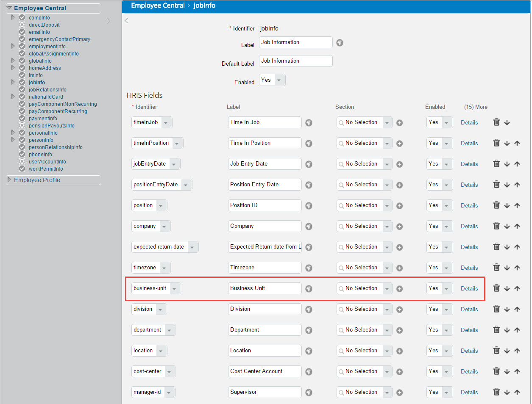Open Details for timeInJob row
This screenshot has height=404, width=532.
point(469,123)
